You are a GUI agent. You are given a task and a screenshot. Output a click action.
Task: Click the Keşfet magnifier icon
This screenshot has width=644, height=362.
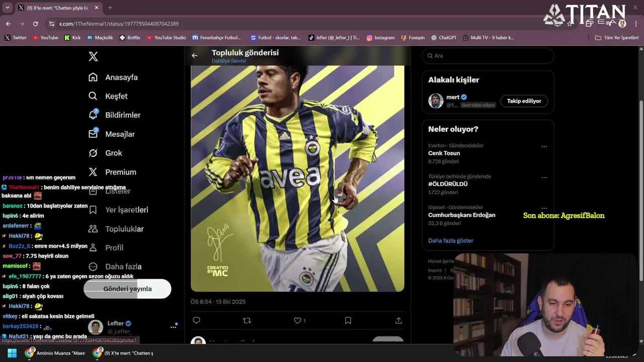point(93,96)
